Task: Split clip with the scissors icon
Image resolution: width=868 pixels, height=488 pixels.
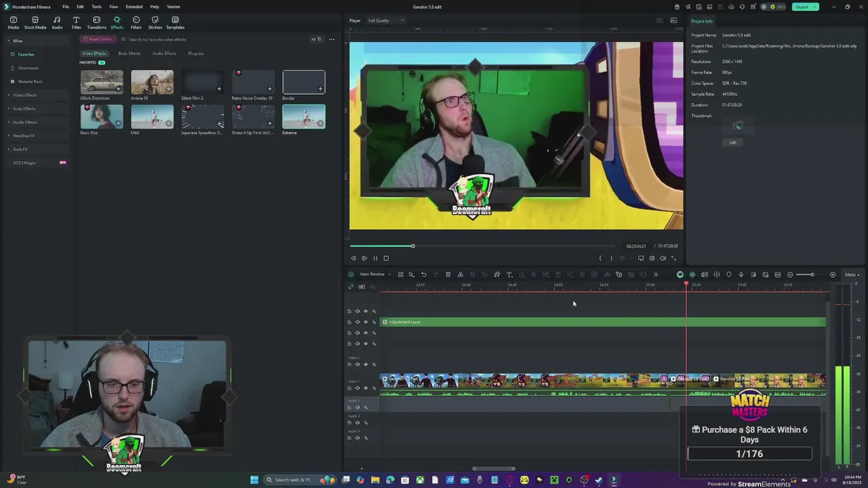Action: (460, 274)
